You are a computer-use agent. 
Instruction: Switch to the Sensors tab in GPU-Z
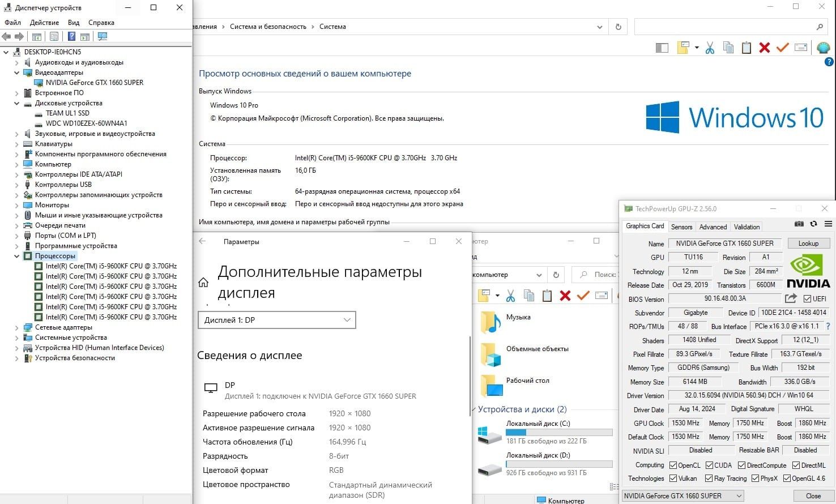click(x=681, y=227)
